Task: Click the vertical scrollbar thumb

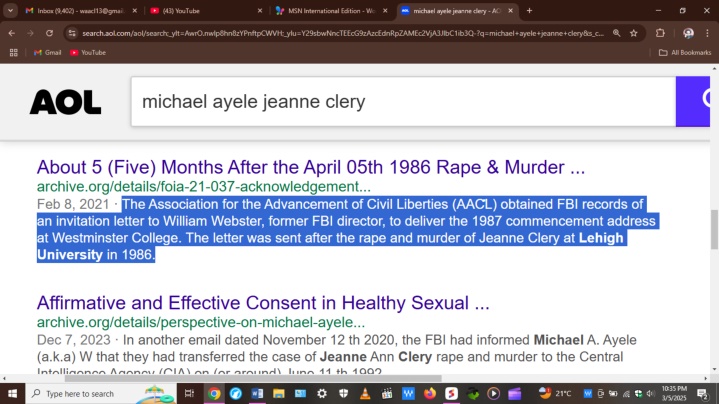Action: (714, 229)
